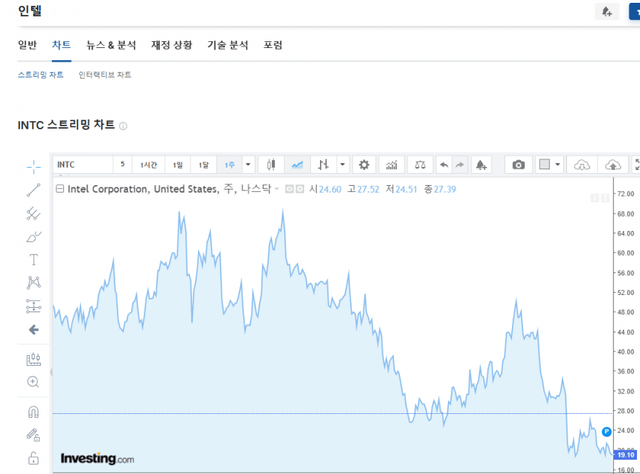This screenshot has width=640, height=474.
Task: Open the 인터랙티브 차트 link
Action: (105, 75)
